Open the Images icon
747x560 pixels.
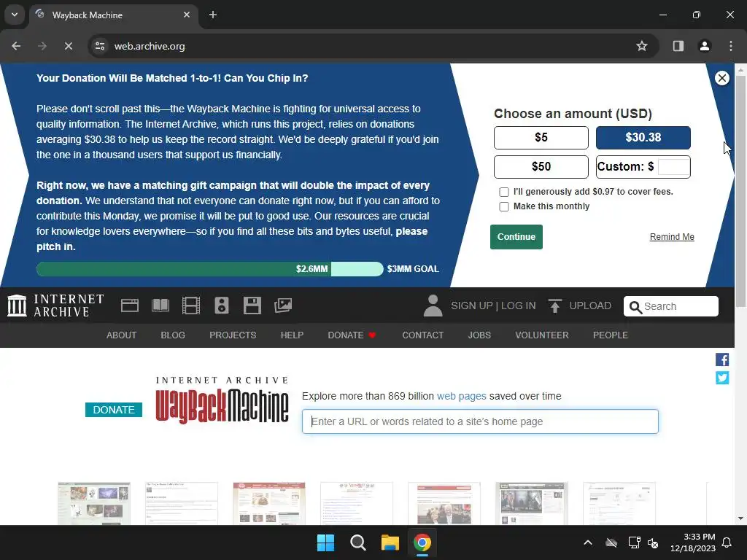click(x=282, y=306)
